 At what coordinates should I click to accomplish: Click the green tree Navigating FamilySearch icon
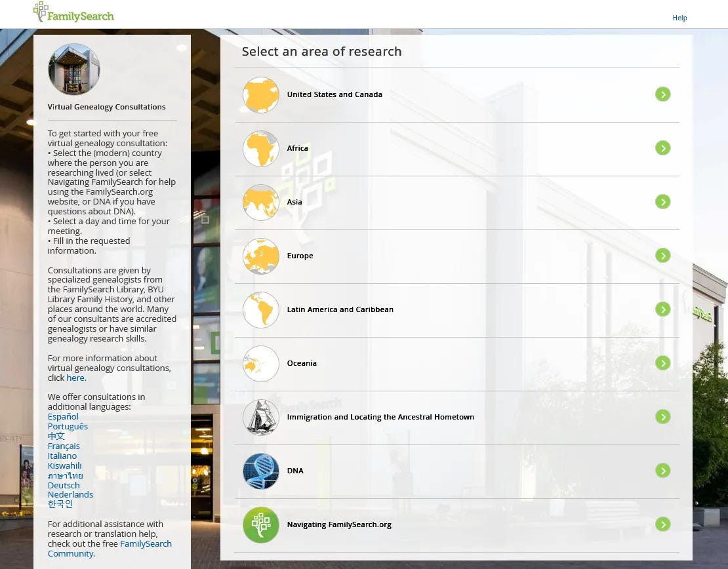point(261,525)
